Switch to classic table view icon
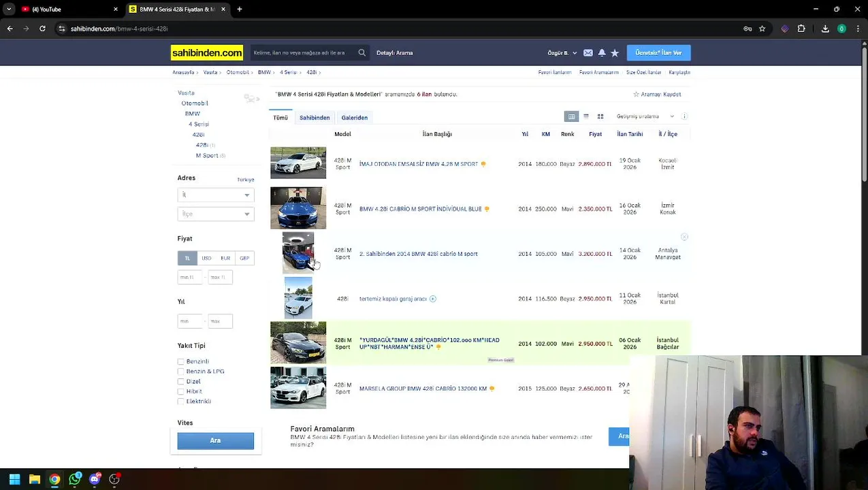The image size is (868, 490). [572, 116]
